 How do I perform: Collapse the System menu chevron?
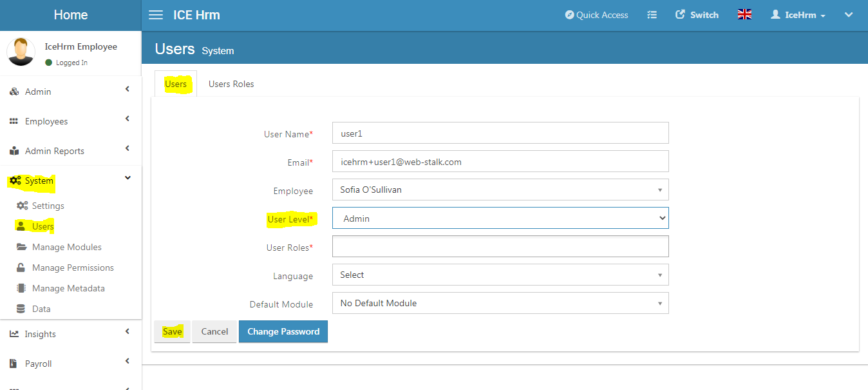pyautogui.click(x=127, y=178)
